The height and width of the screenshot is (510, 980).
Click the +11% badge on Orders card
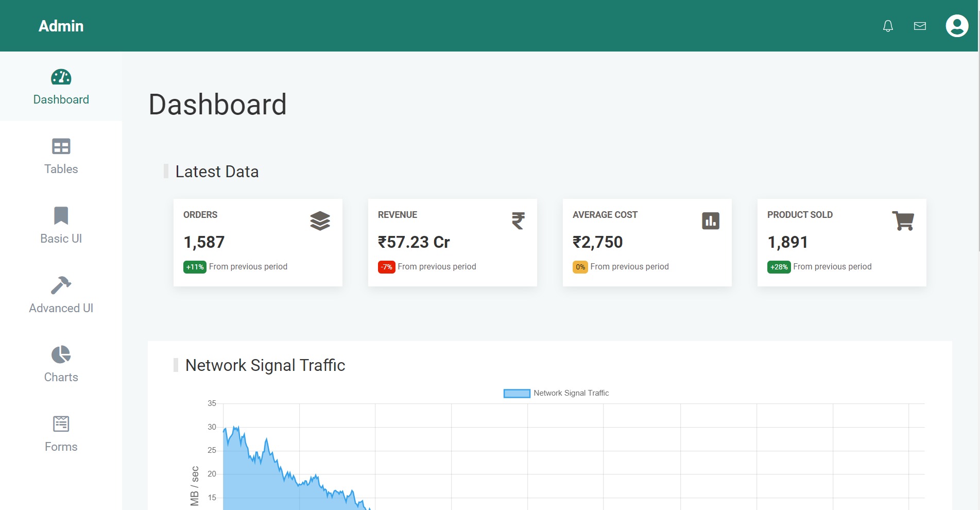[x=195, y=267]
